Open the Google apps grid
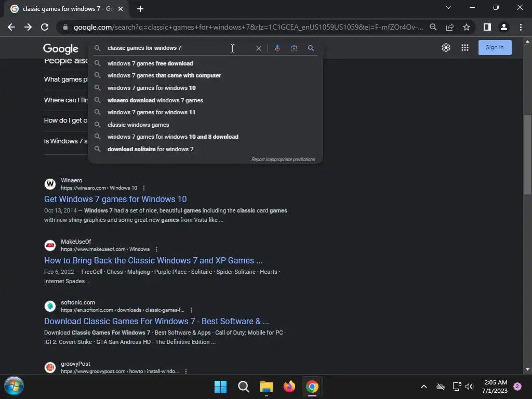Viewport: 532px width, 399px height. coord(465,47)
